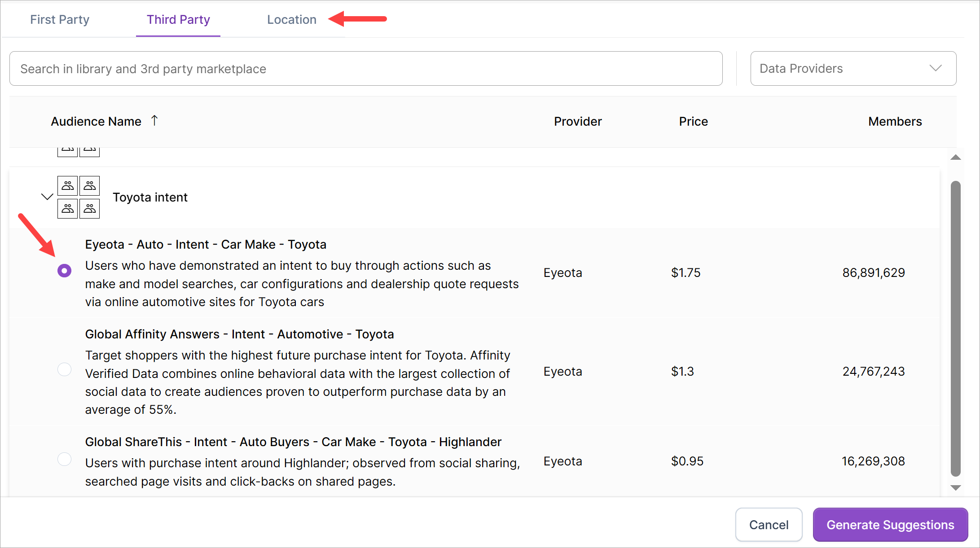Select the Global ShareThis Toyota Highlander radio button
This screenshot has height=548, width=980.
point(65,459)
